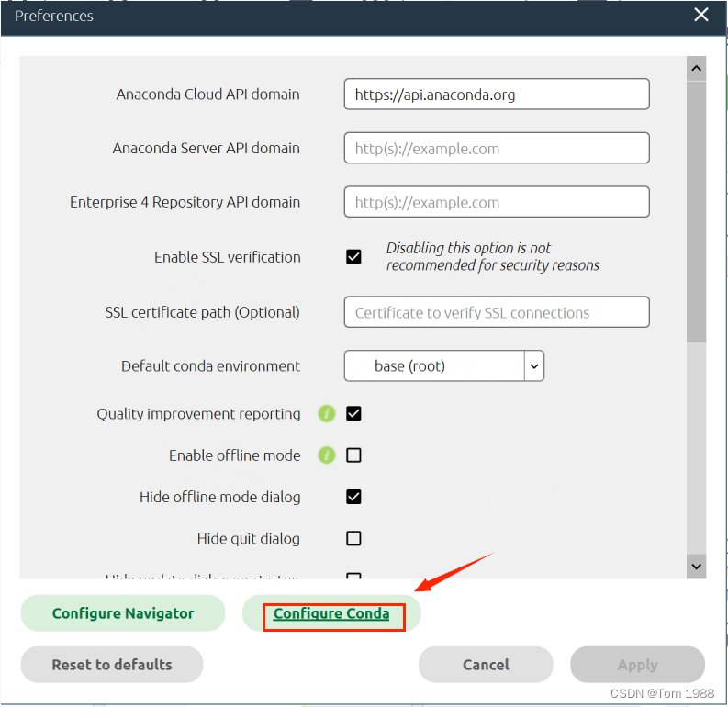The width and height of the screenshot is (728, 707).
Task: Click the Configure Navigator button
Action: (x=123, y=613)
